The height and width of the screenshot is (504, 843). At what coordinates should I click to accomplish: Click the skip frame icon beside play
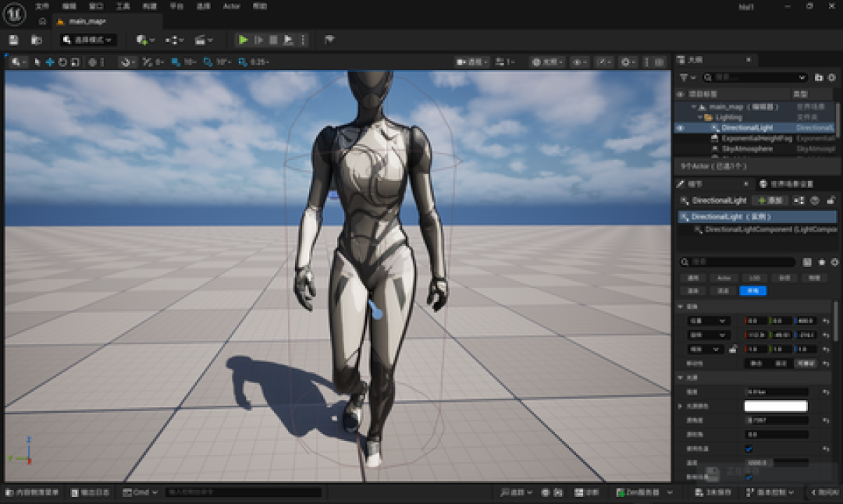pyautogui.click(x=258, y=40)
